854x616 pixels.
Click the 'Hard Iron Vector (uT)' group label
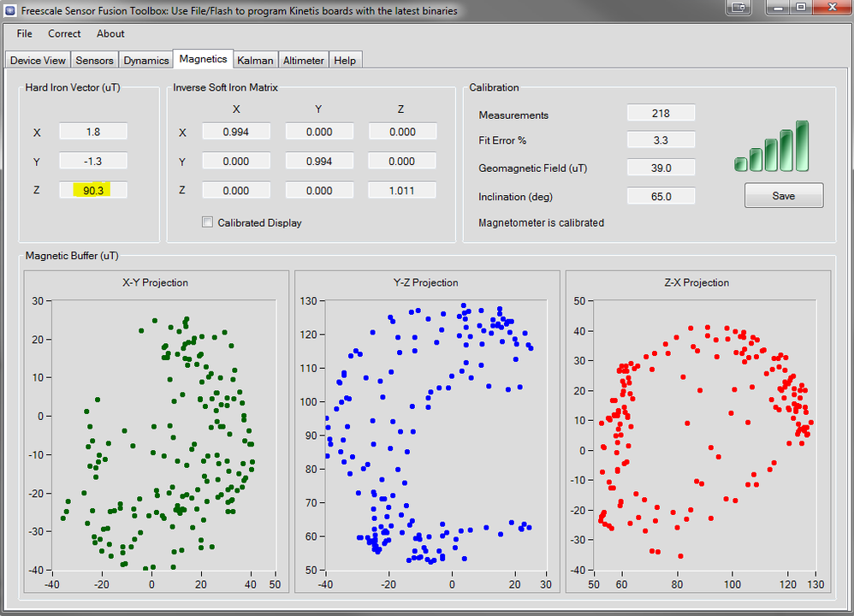(73, 87)
